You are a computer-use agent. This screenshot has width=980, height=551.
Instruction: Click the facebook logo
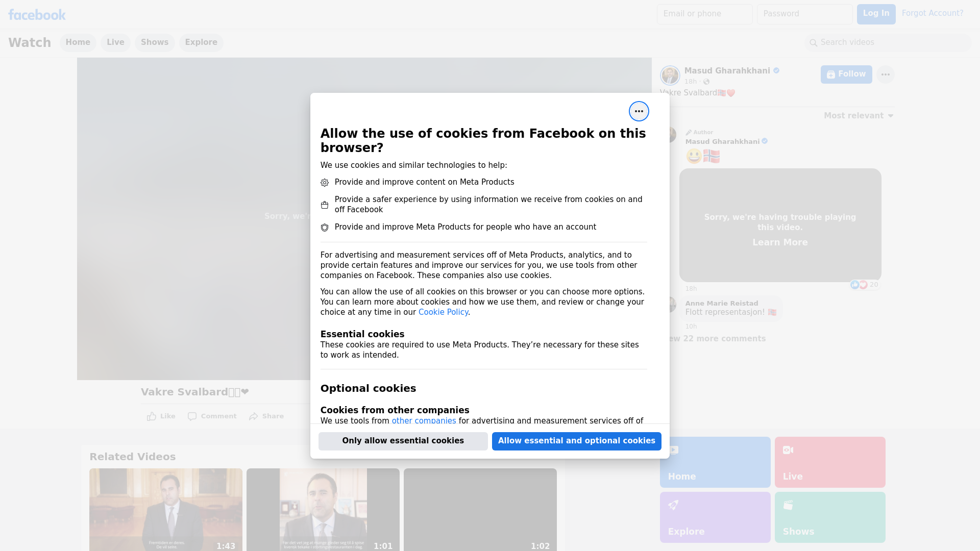coord(37,15)
